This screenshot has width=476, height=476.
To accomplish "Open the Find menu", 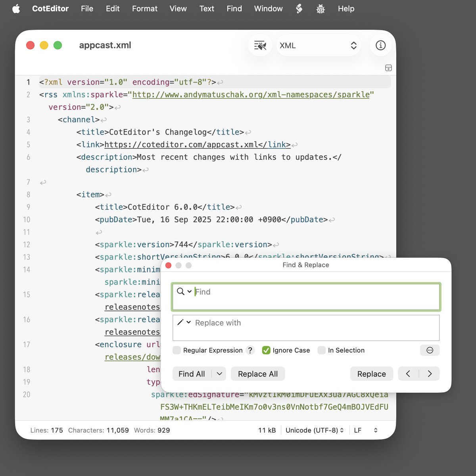I will pyautogui.click(x=234, y=9).
